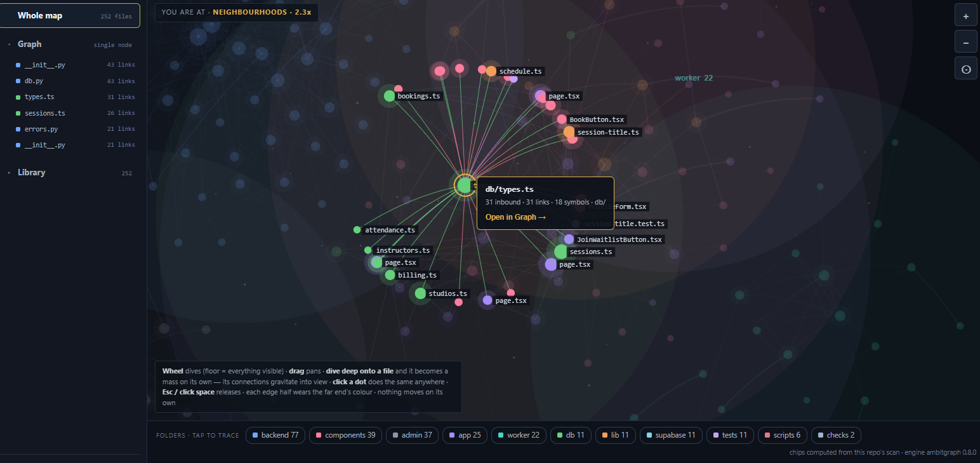Select the Whole map tab

pyautogui.click(x=70, y=15)
